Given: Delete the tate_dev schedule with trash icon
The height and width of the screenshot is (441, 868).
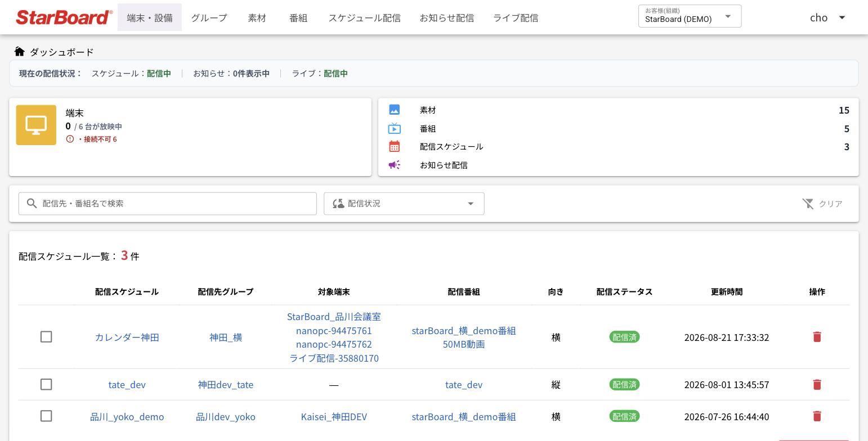Looking at the screenshot, I should click(817, 384).
